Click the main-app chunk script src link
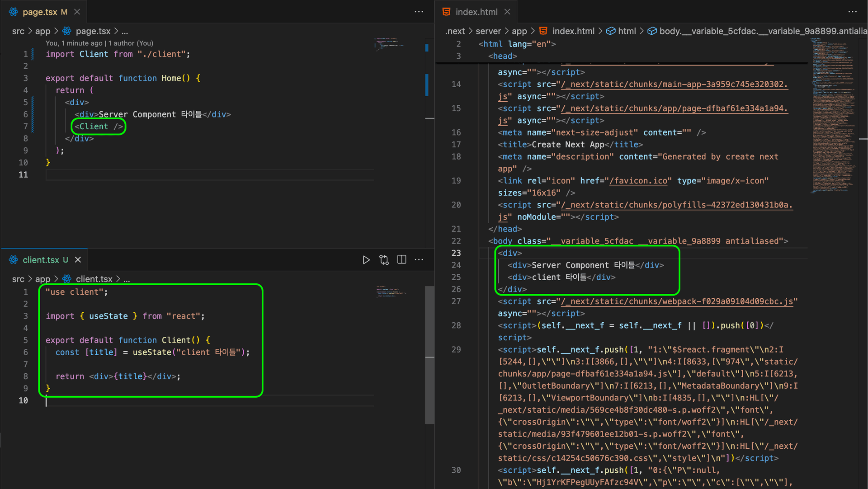The width and height of the screenshot is (868, 489). (x=675, y=85)
